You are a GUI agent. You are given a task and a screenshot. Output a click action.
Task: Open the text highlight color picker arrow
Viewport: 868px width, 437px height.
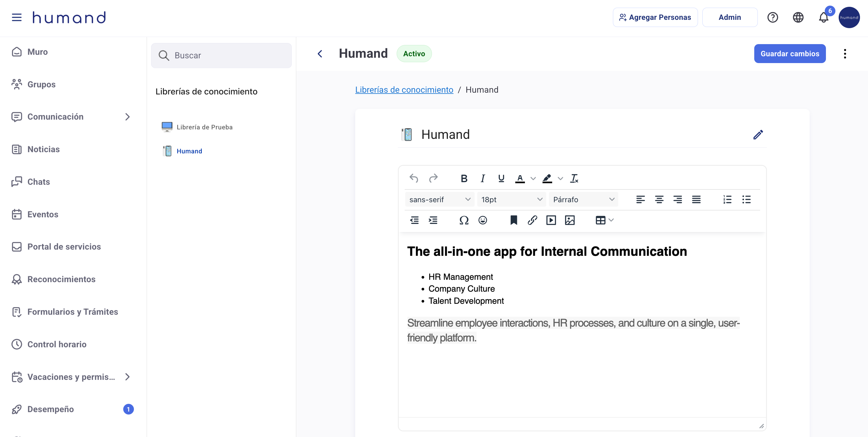coord(560,179)
